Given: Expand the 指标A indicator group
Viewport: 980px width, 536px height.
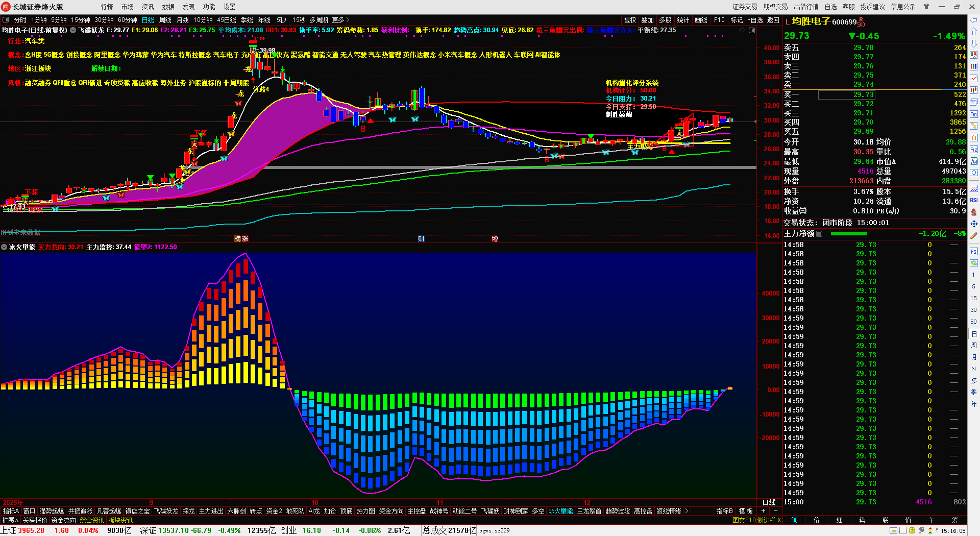Looking at the screenshot, I should pos(11,511).
